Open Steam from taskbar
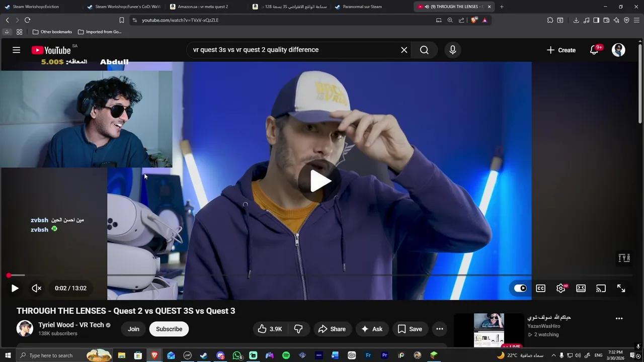This screenshot has height=362, width=644. (x=204, y=355)
